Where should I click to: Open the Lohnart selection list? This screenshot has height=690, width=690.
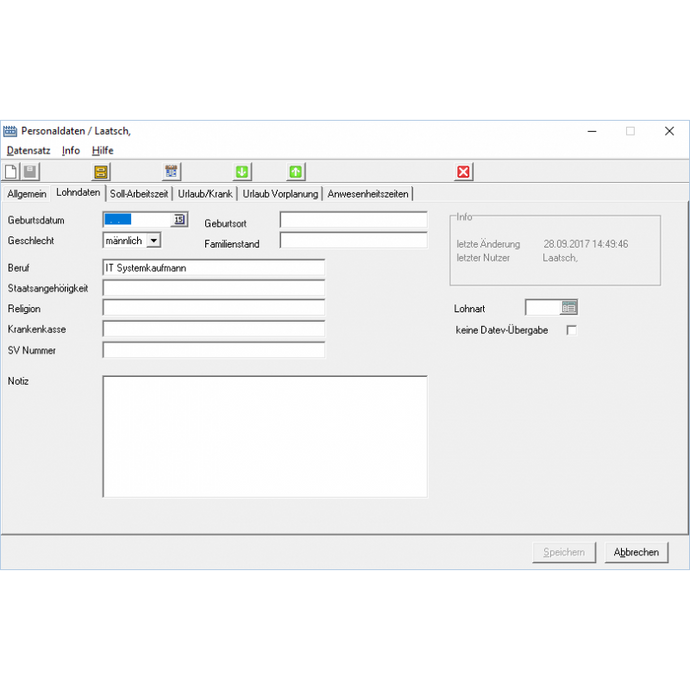pyautogui.click(x=568, y=308)
